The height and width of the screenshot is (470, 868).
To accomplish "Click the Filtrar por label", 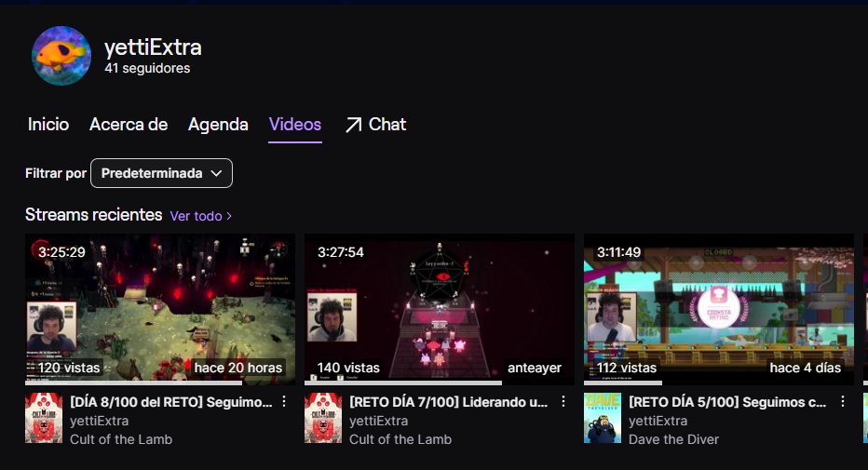I will tap(56, 174).
